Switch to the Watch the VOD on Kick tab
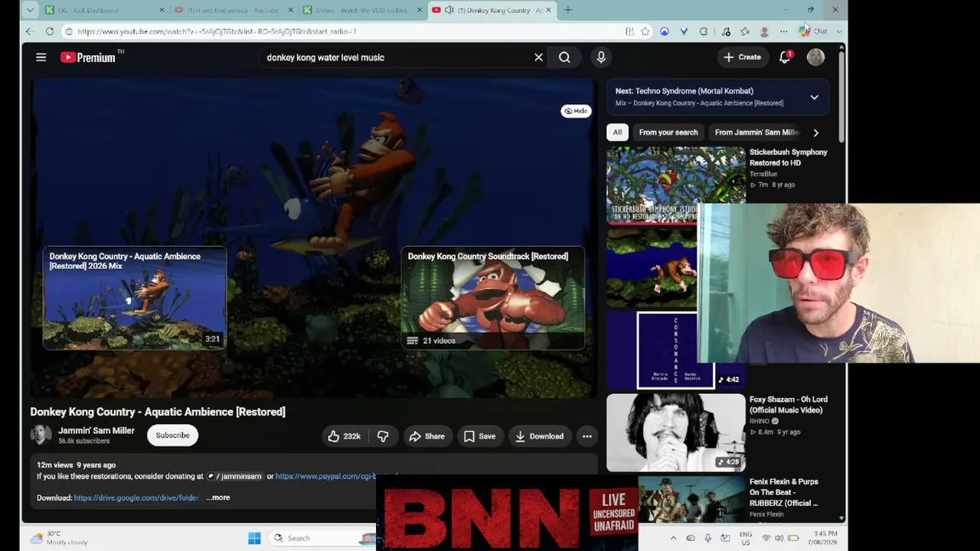Screen dimensions: 980x551 click(x=362, y=10)
